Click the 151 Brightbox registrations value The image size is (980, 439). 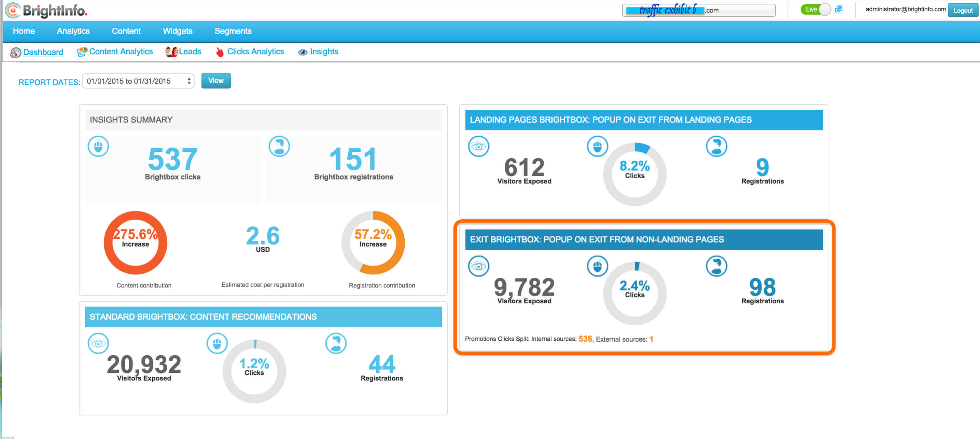353,159
